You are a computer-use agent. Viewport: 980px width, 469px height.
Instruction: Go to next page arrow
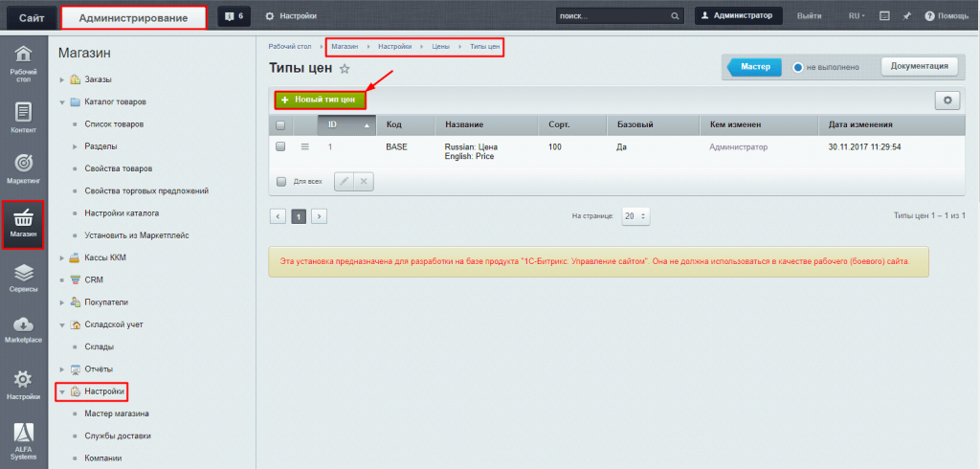pos(320,216)
